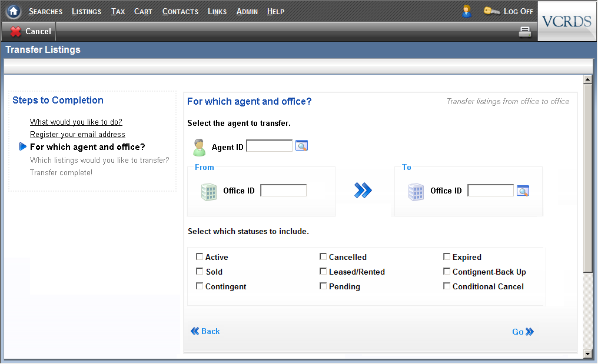Click the Back double-chevron icon
Viewport: 598px width, 364px height.
[x=195, y=331]
